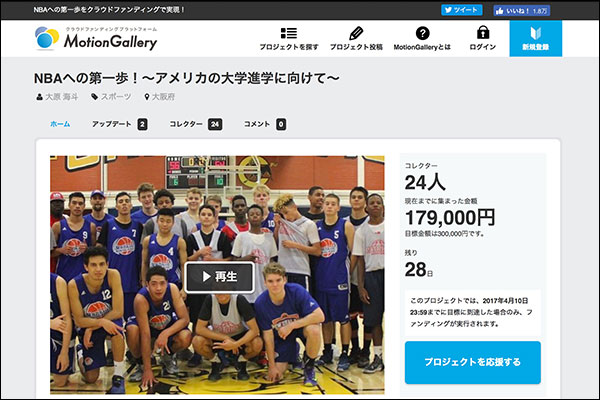Open the MotionGalleryとは question mark icon

(422, 33)
